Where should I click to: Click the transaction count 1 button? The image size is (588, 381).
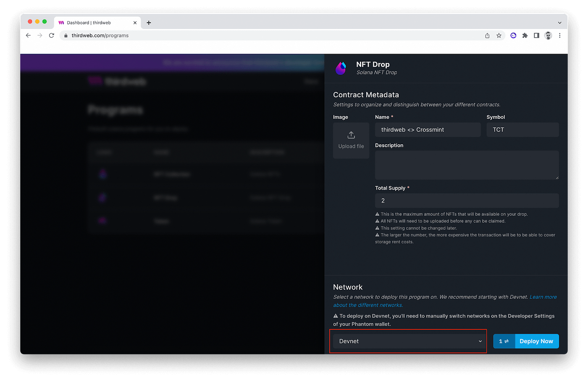(x=504, y=341)
